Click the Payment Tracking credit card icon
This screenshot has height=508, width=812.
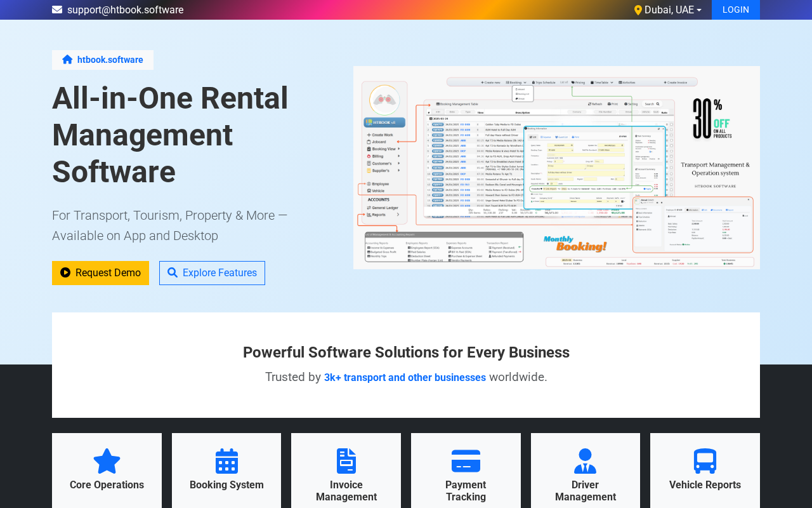tap(466, 461)
